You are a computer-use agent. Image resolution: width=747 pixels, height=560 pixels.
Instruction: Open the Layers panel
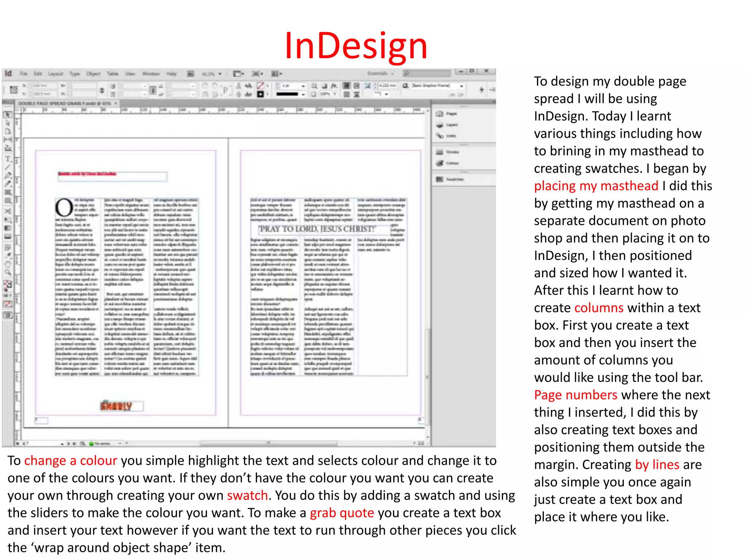[x=447, y=125]
